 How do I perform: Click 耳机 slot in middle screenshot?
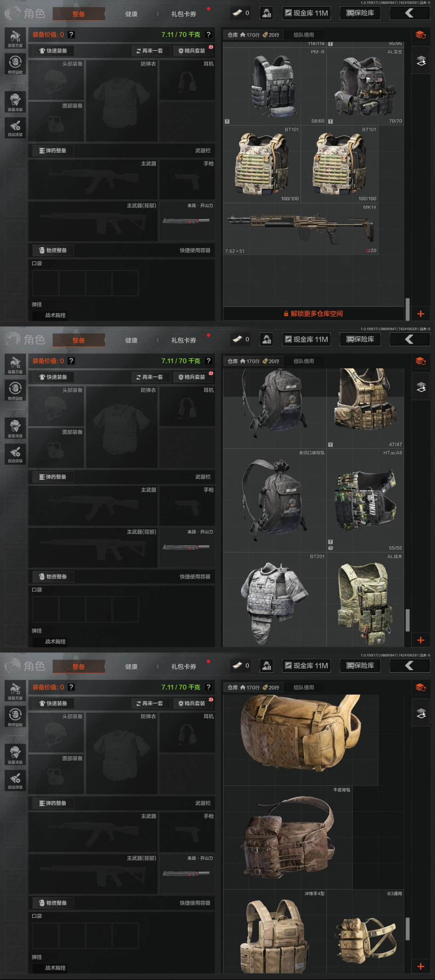pos(187,406)
